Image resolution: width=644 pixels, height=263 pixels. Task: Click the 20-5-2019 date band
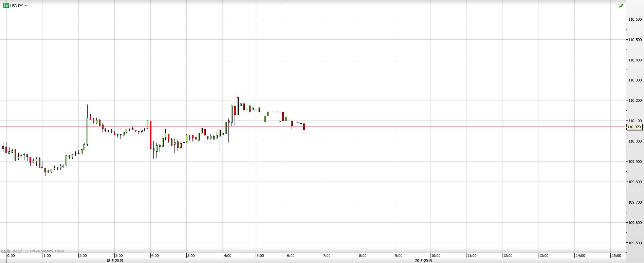(x=423, y=261)
